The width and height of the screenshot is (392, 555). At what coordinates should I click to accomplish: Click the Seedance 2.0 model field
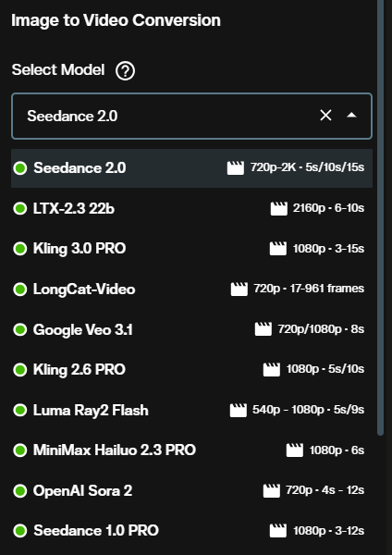191,116
